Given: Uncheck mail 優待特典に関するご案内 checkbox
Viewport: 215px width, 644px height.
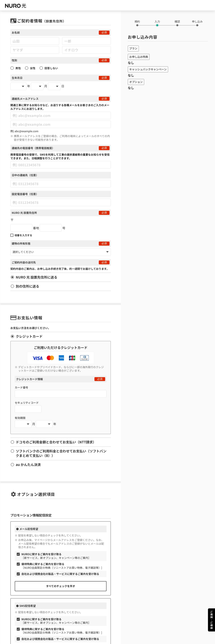Looking at the screenshot, I should click(x=18, y=564).
